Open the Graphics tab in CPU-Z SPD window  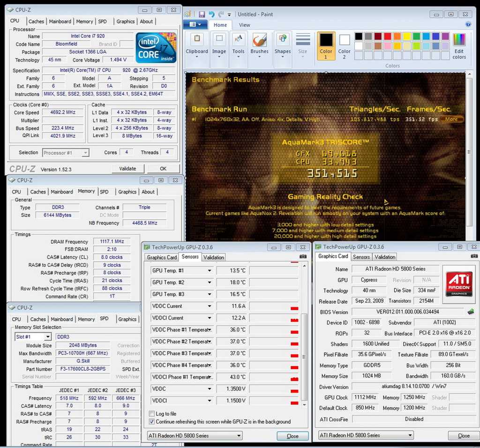point(127,319)
